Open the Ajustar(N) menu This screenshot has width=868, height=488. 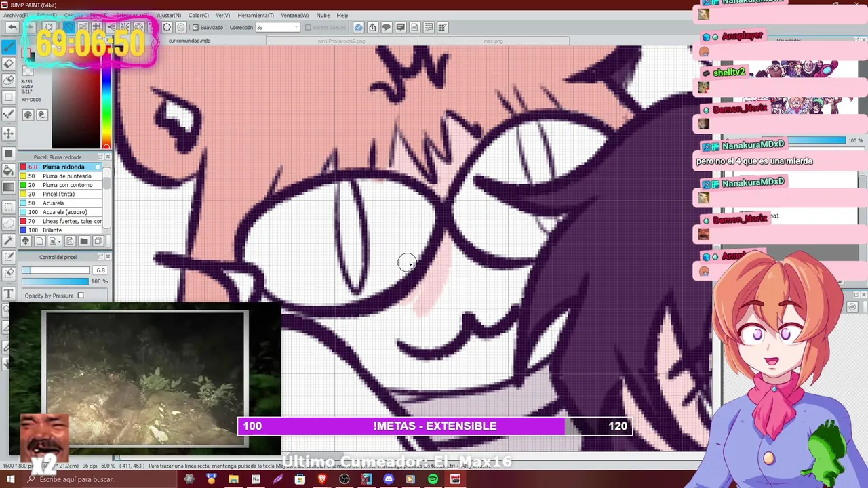(169, 15)
